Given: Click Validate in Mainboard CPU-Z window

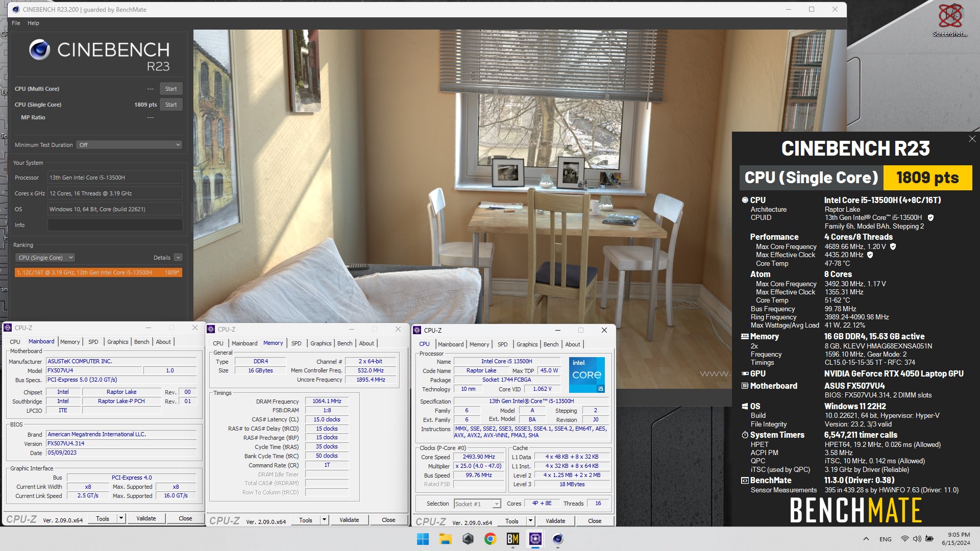Looking at the screenshot, I should point(146,518).
